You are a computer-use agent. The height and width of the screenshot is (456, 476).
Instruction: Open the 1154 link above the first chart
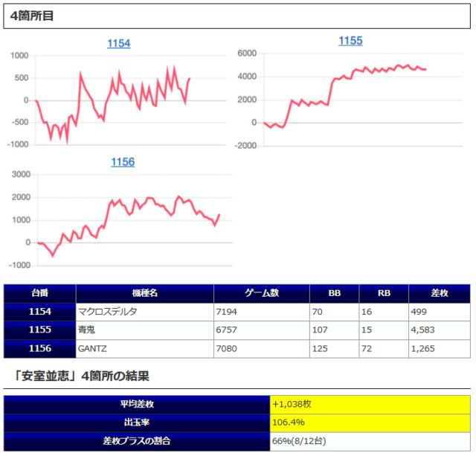pos(118,44)
